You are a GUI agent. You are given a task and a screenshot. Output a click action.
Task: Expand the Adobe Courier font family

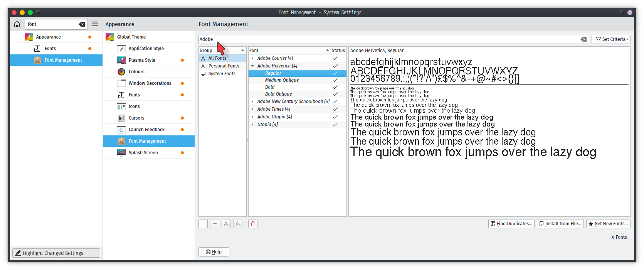[252, 58]
